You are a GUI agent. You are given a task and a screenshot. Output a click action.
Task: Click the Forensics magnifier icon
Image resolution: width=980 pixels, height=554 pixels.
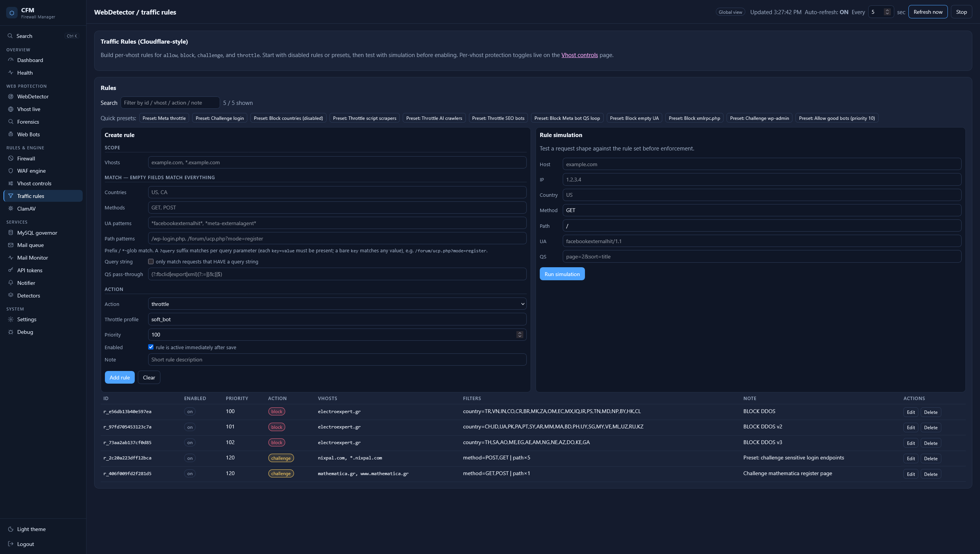tap(11, 122)
